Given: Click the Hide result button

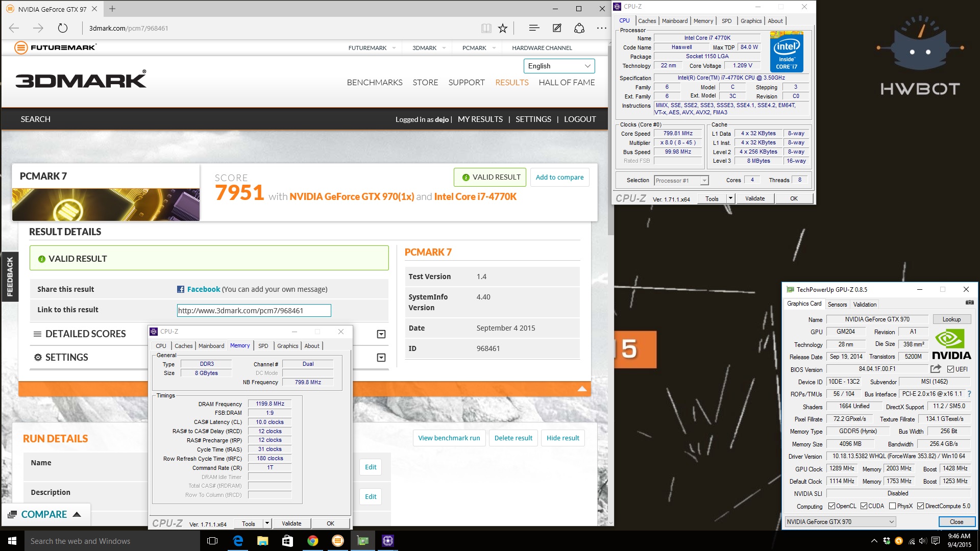Looking at the screenshot, I should point(562,438).
